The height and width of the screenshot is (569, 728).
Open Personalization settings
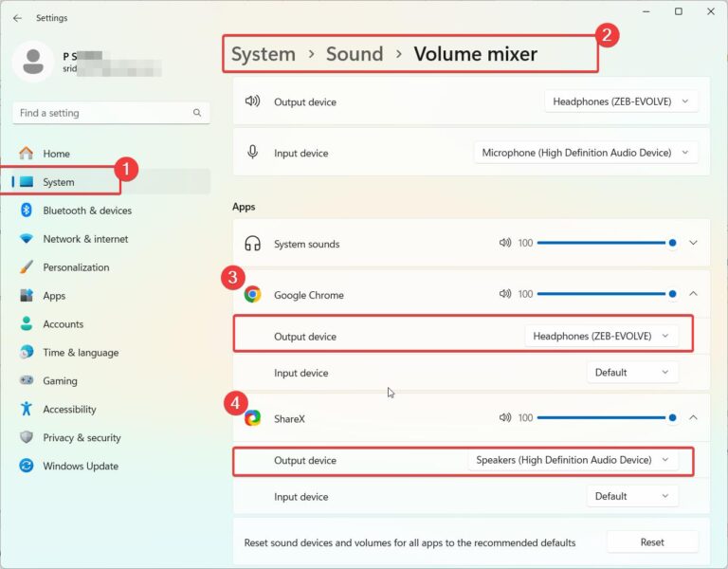112,267
